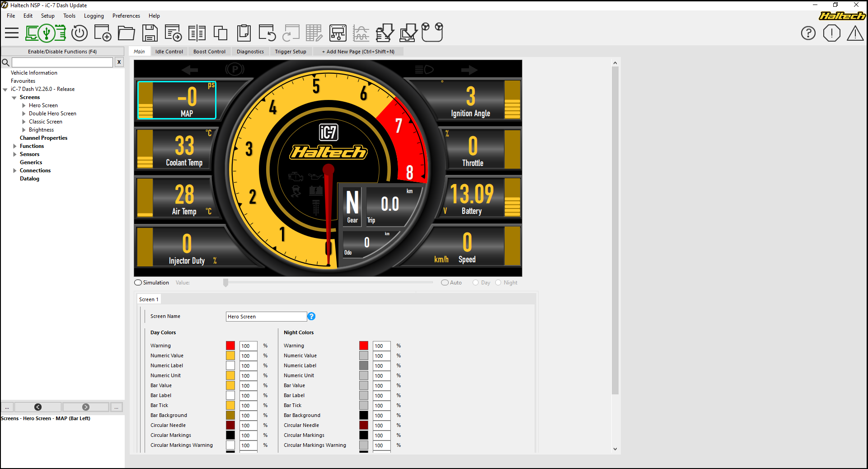Expand the Brightness tree node
The image size is (868, 469).
point(24,130)
